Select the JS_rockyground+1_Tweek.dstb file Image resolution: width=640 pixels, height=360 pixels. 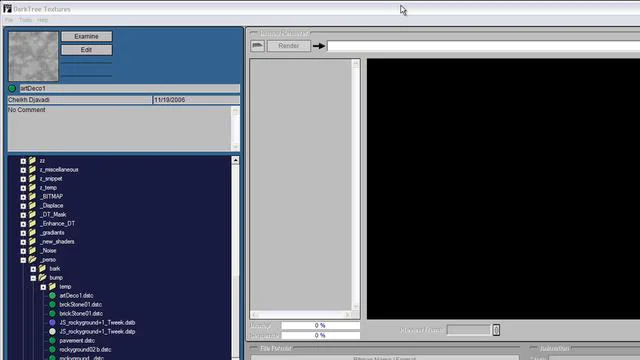[97, 322]
